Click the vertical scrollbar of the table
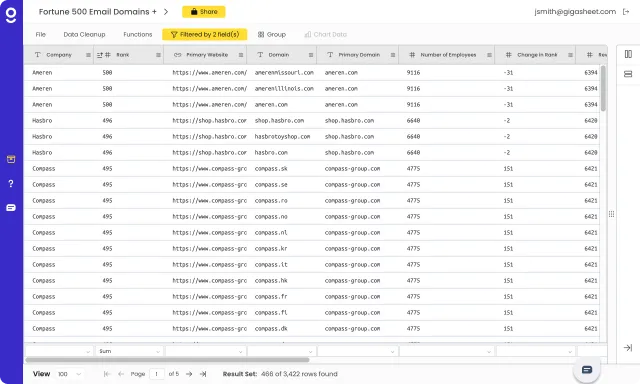Screen dimensions: 640x384 click(603, 88)
